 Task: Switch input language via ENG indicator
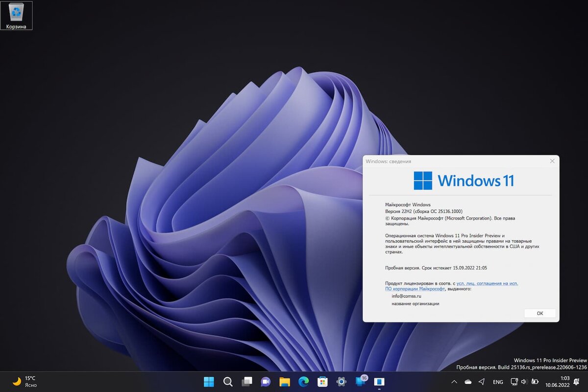click(x=498, y=382)
